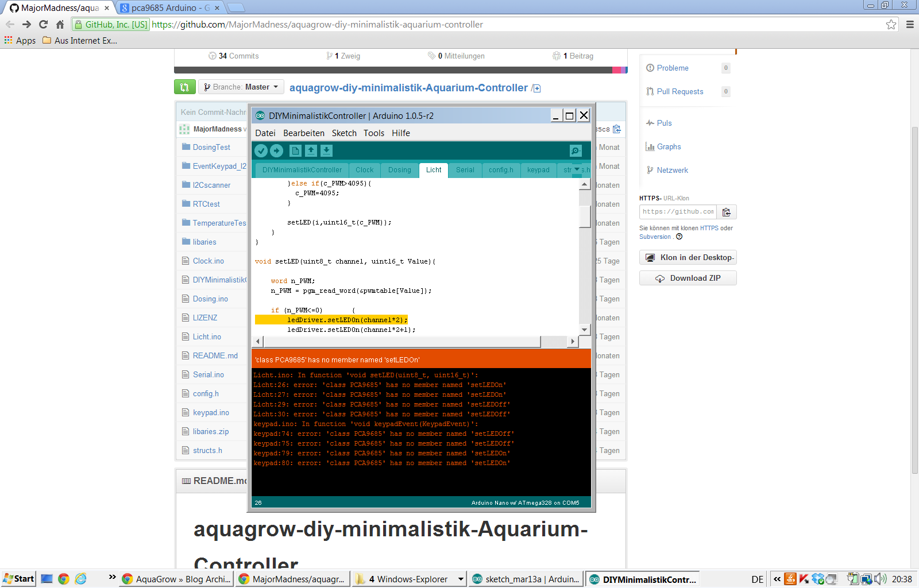
Task: Open the Hilfe menu
Action: tap(401, 133)
